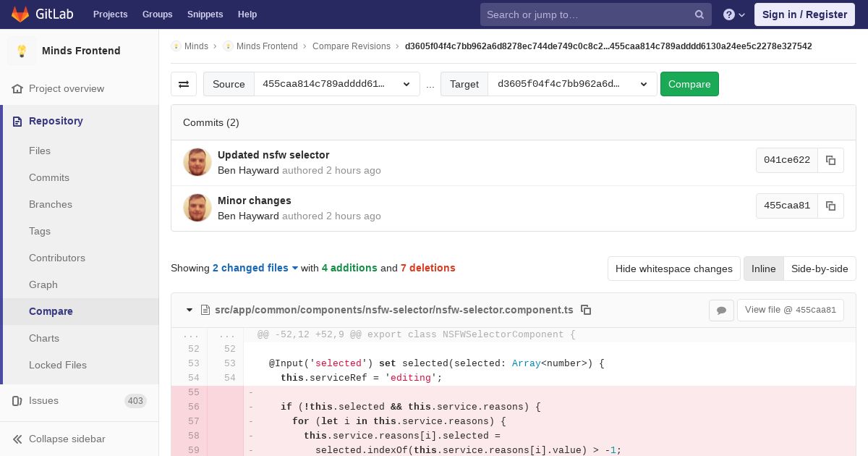This screenshot has width=868, height=456.
Task: Open Commits in repository sidebar
Action: (49, 177)
